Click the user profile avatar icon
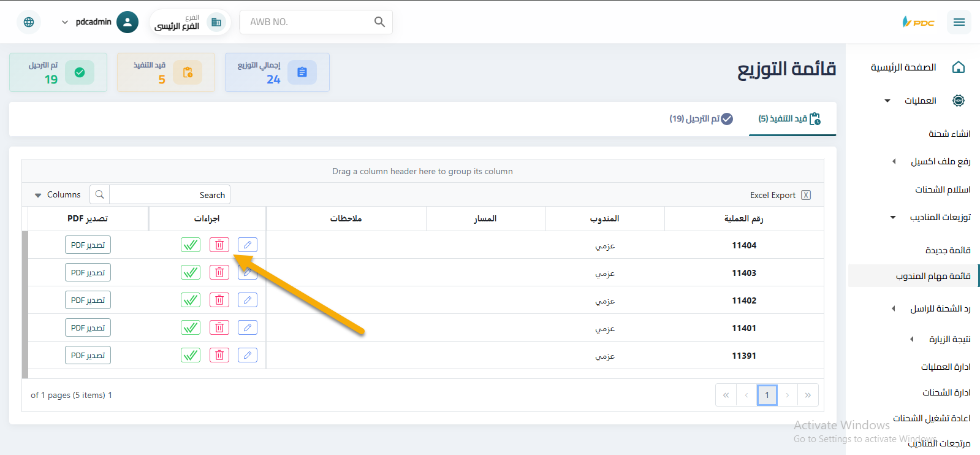The image size is (980, 455). [x=127, y=22]
